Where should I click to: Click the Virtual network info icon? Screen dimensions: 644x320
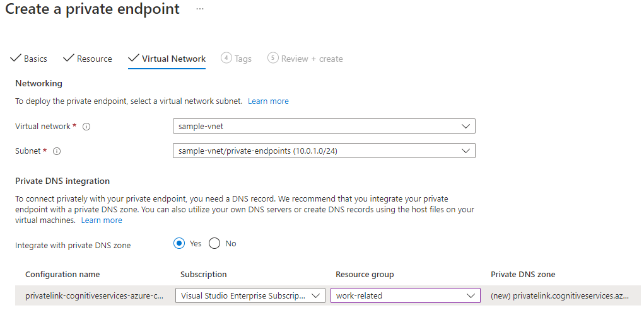pyautogui.click(x=86, y=127)
